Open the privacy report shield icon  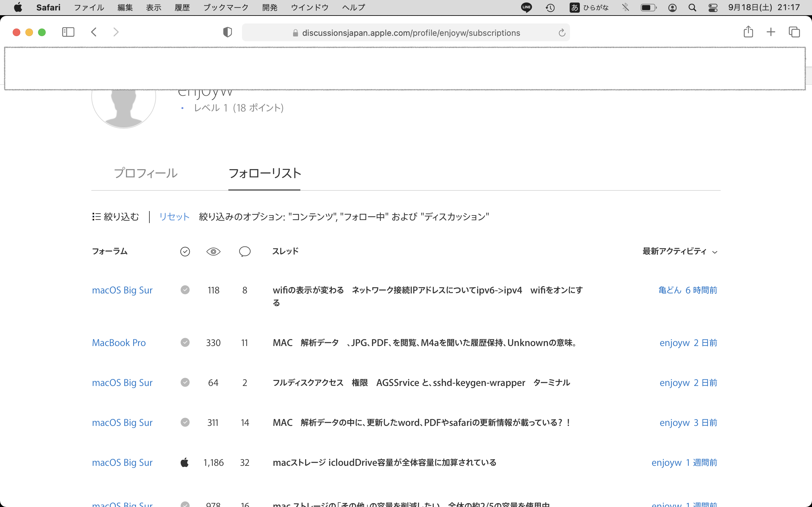227,32
